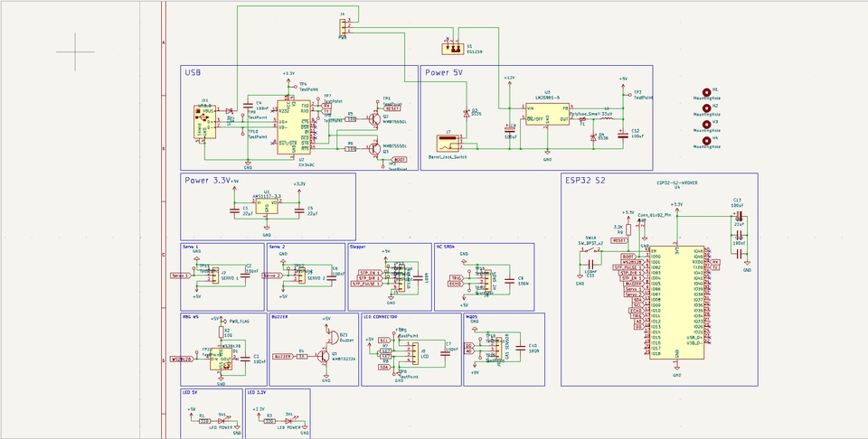Select the Q2 transistor symbol

[x=375, y=118]
